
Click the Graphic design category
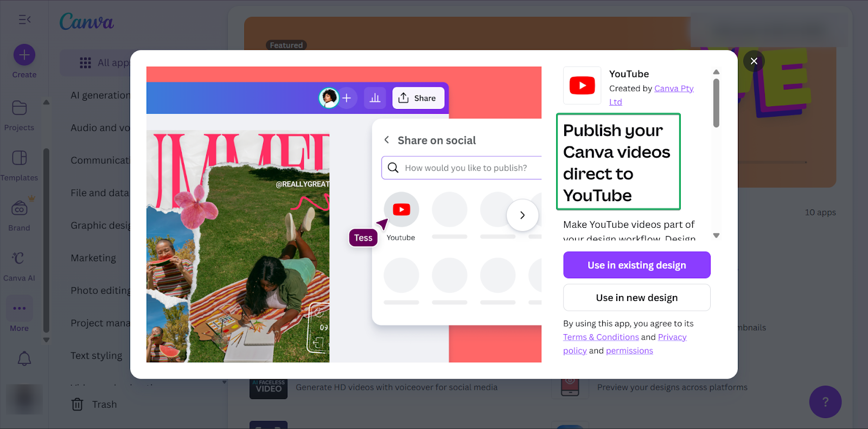[100, 226]
